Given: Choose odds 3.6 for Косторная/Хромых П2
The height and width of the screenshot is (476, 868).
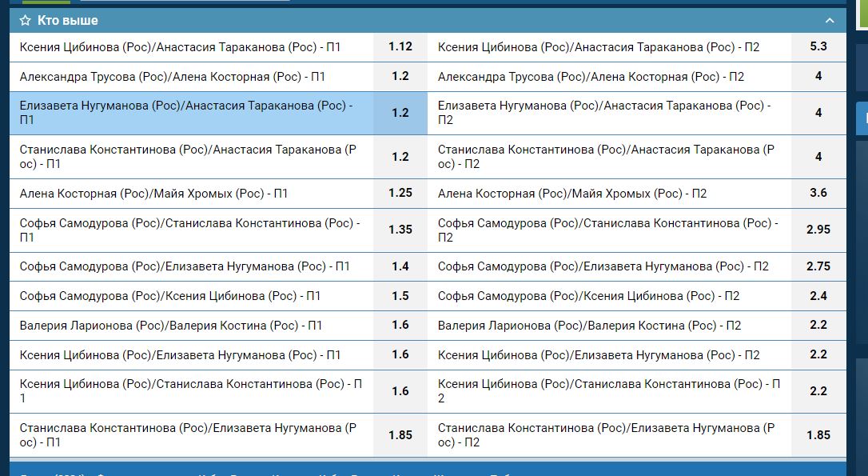Looking at the screenshot, I should pyautogui.click(x=818, y=194).
